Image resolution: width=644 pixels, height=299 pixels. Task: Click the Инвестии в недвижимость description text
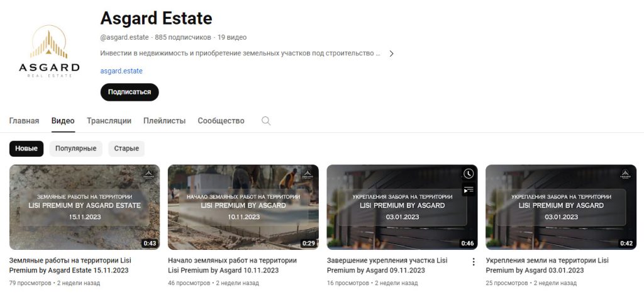tap(240, 54)
